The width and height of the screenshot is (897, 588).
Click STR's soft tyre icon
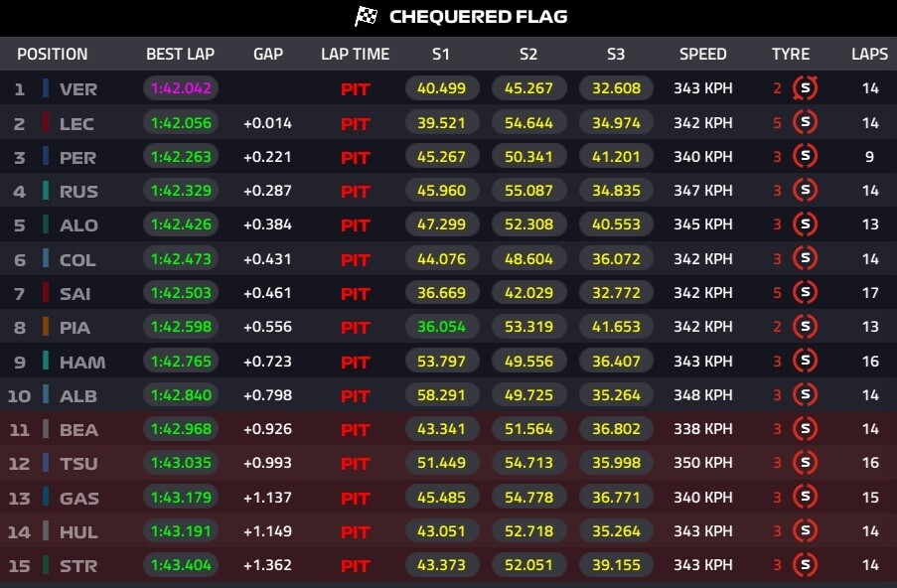(806, 565)
